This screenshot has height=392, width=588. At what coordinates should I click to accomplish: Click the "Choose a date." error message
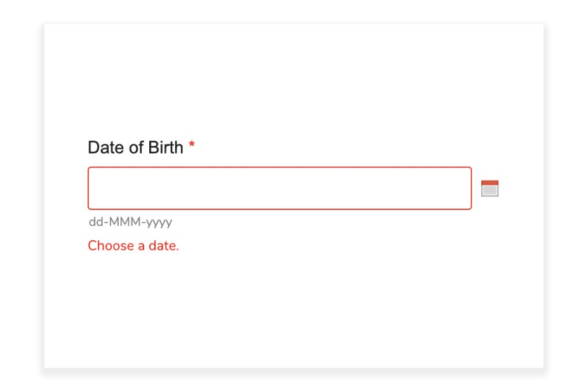[x=133, y=245]
